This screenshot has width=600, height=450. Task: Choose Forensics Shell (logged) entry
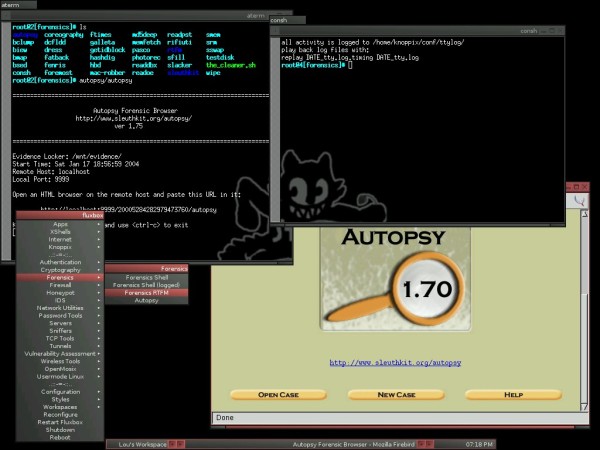(147, 285)
